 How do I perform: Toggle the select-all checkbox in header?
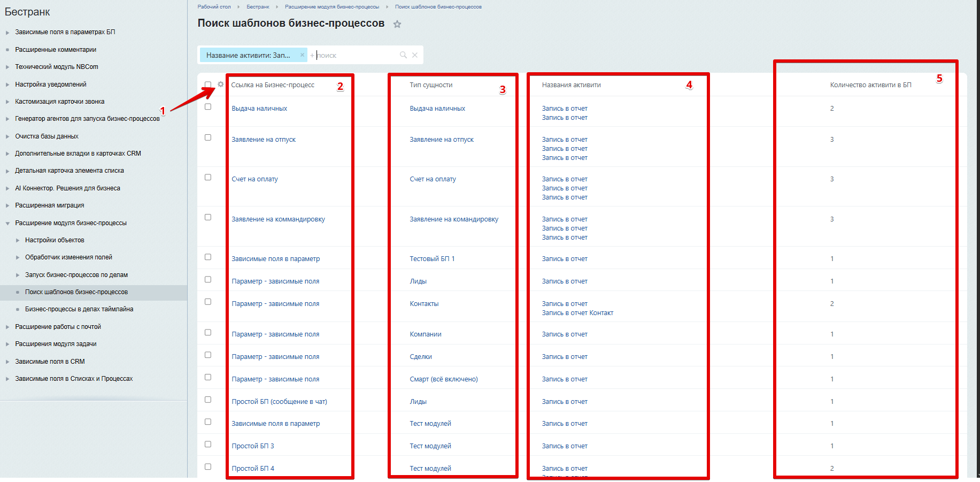208,85
